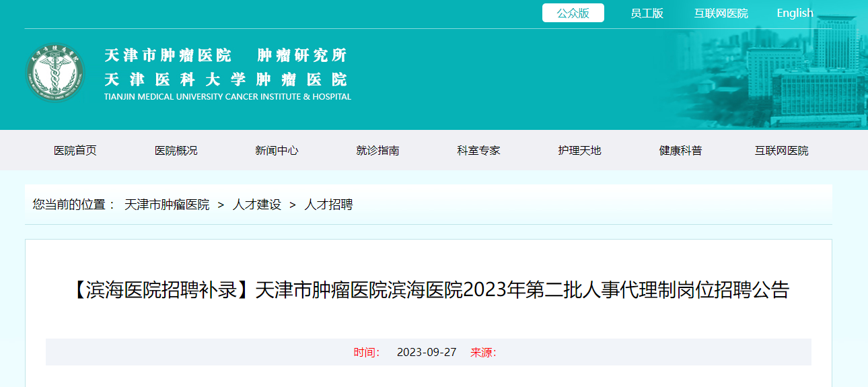Go to 人才建设 breadcrumb link
The image size is (868, 387).
tap(257, 205)
